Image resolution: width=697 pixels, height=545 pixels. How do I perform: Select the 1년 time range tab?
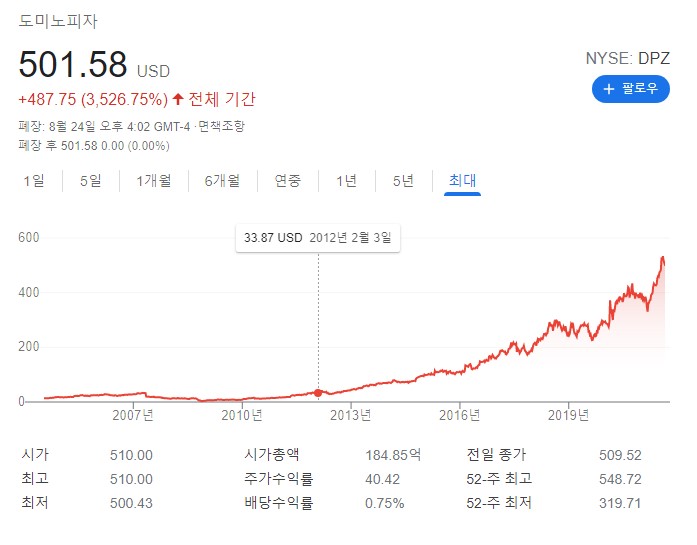click(x=346, y=181)
